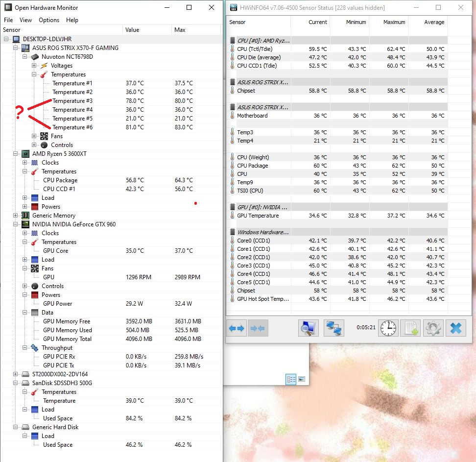The image size is (476, 462).
Task: Expand AMD Ryzen Powers node
Action: pos(25,207)
